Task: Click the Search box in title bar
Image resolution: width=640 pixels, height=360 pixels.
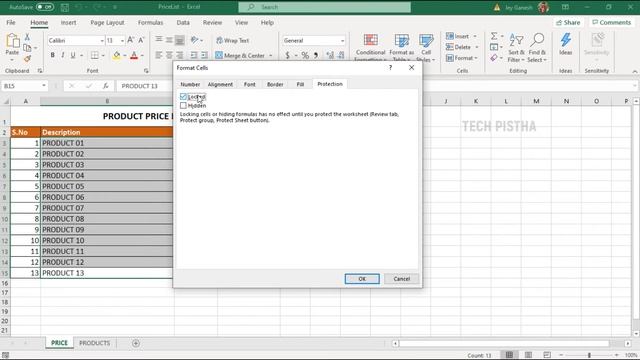Action: click(324, 7)
